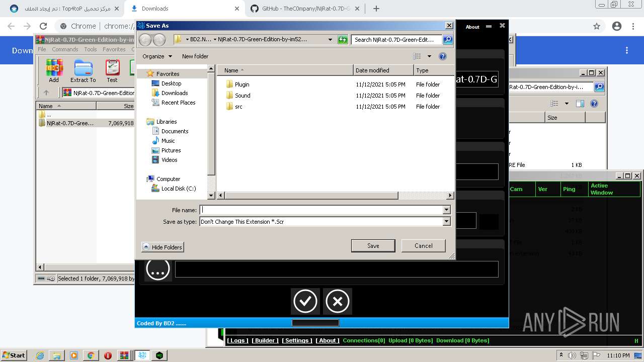
Task: Click the Start button
Action: (x=14, y=355)
